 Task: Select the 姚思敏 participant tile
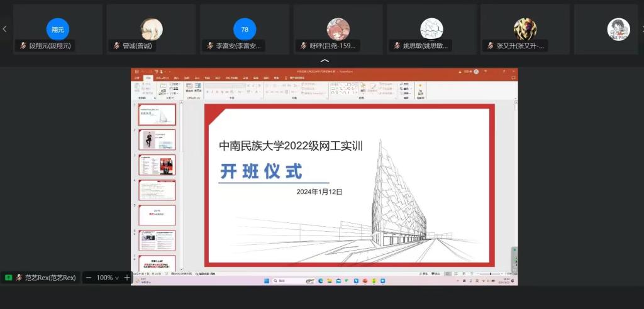pos(431,30)
